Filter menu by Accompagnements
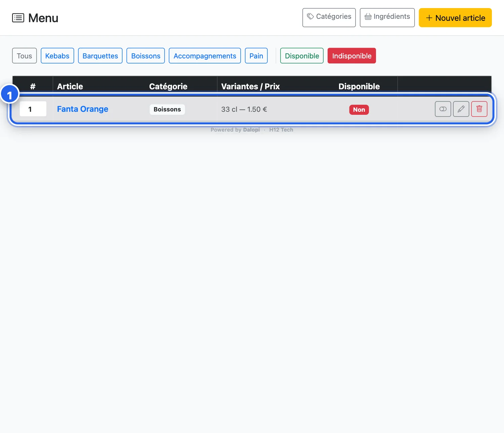This screenshot has height=433, width=504. (205, 56)
